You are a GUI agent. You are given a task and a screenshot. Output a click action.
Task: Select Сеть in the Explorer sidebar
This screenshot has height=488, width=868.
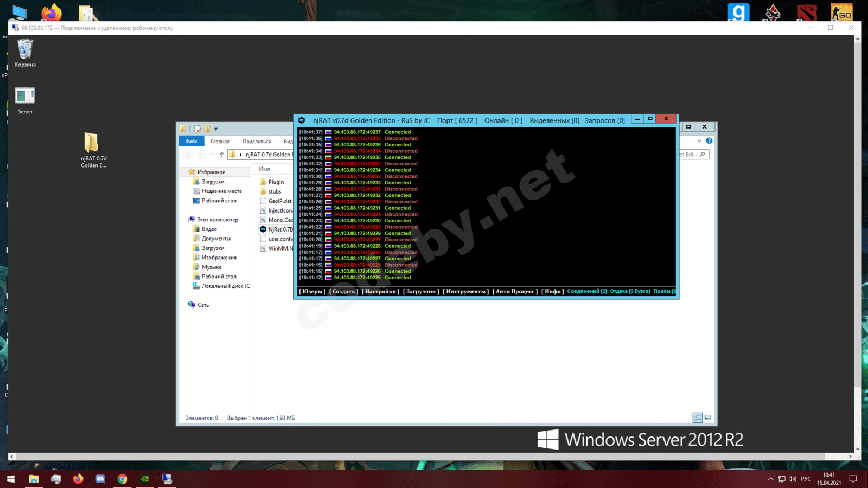point(203,305)
